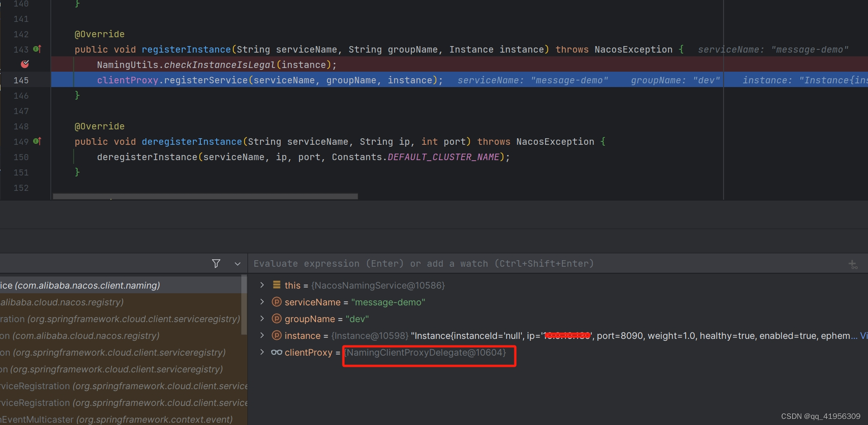Select the "dev" value of groupName
Viewport: 868px width, 425px height.
[x=357, y=319]
